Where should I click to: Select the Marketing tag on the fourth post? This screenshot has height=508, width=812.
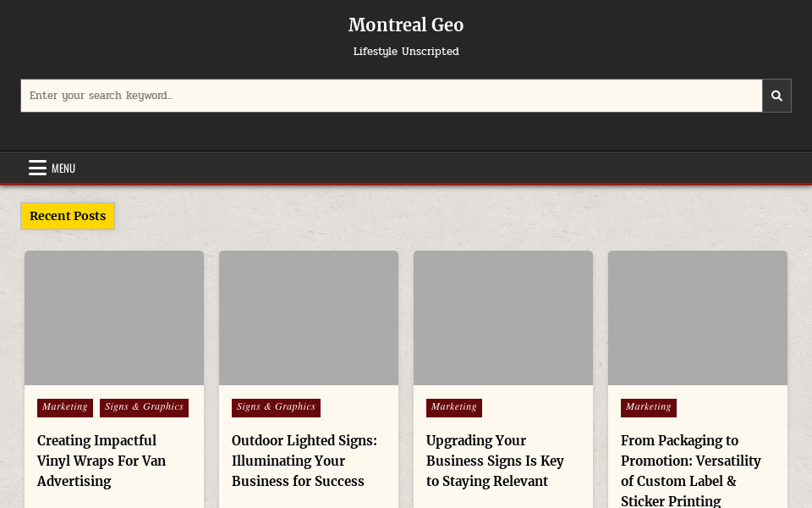pyautogui.click(x=648, y=407)
